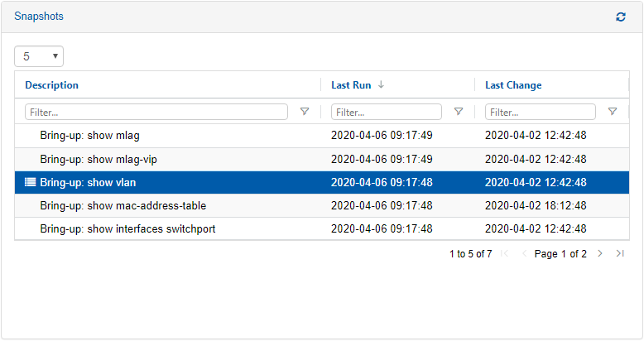The image size is (644, 341).
Task: Click the Last Run filter text box
Action: tap(386, 112)
